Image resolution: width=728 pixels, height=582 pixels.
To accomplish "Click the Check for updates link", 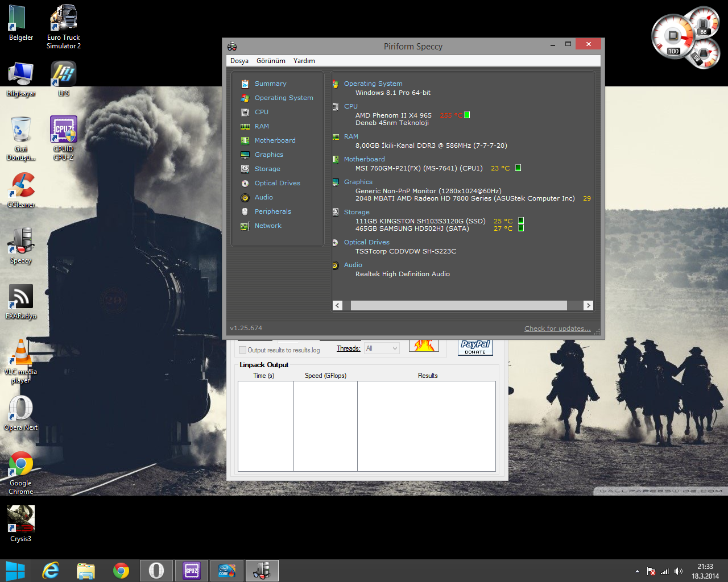I will (x=557, y=329).
